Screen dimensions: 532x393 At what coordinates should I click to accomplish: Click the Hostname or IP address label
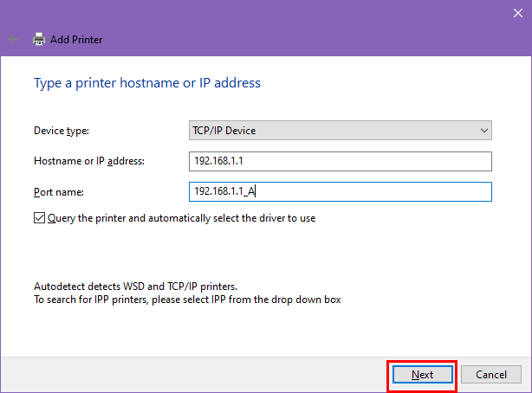point(89,161)
